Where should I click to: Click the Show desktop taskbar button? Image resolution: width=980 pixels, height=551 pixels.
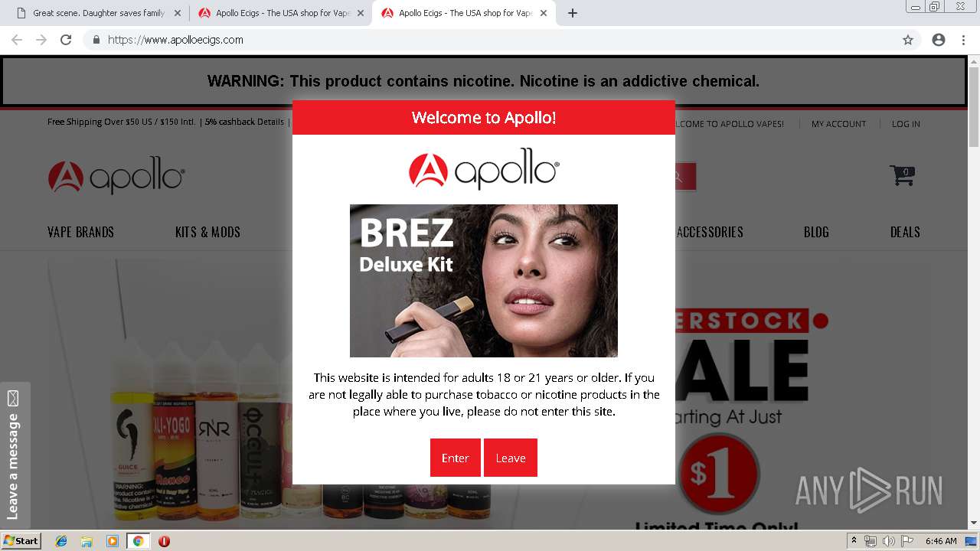[x=971, y=541]
